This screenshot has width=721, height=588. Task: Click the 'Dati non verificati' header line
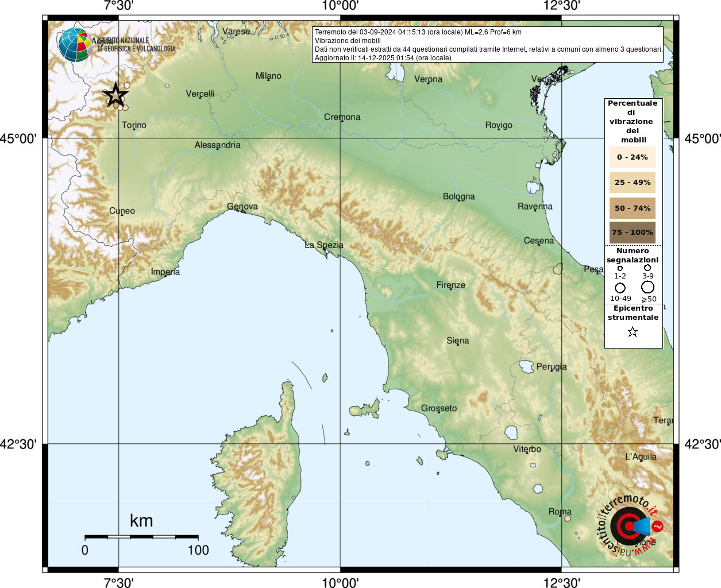point(488,49)
